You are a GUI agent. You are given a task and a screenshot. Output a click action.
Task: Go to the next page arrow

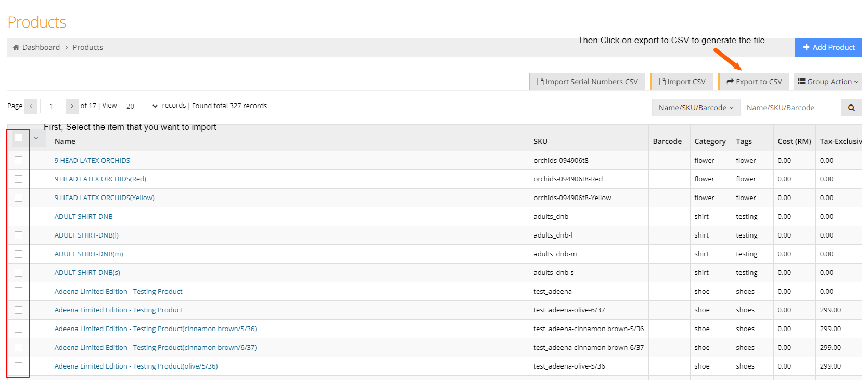click(x=72, y=106)
